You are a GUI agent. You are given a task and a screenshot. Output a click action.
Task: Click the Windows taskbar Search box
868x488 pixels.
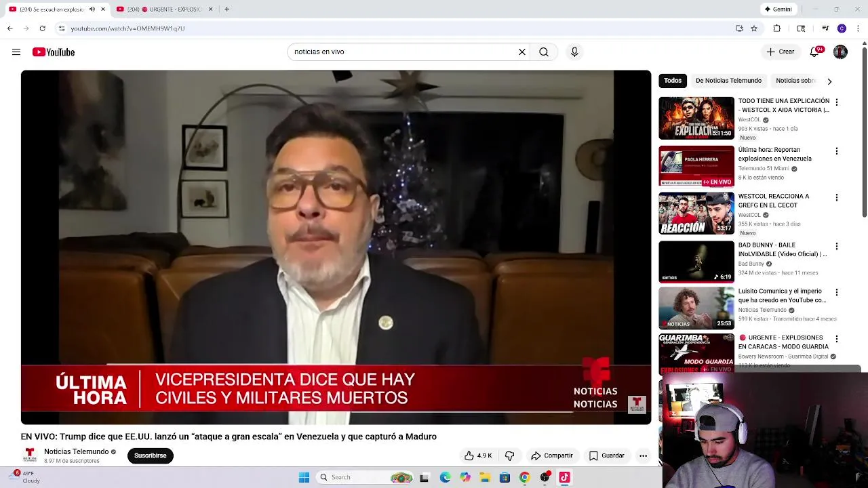tap(364, 477)
